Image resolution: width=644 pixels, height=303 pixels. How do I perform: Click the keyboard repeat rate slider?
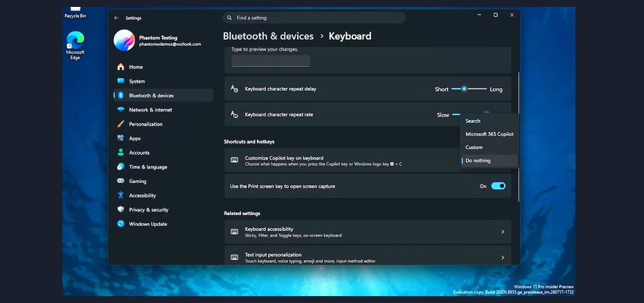456,114
